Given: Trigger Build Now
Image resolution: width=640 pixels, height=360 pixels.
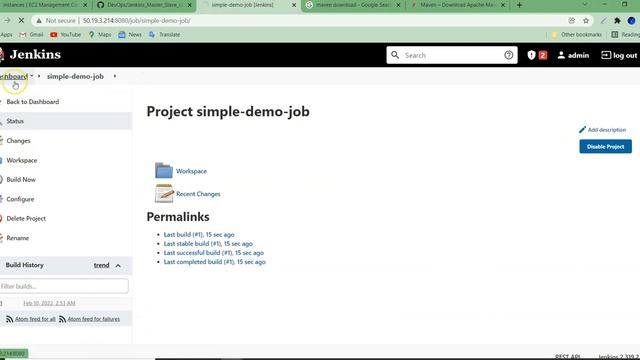Looking at the screenshot, I should coord(21,180).
